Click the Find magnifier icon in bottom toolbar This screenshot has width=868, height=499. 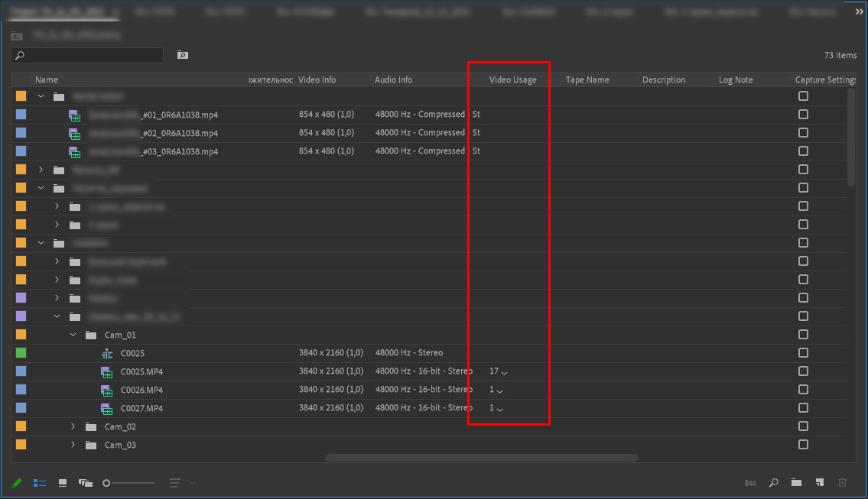point(773,483)
